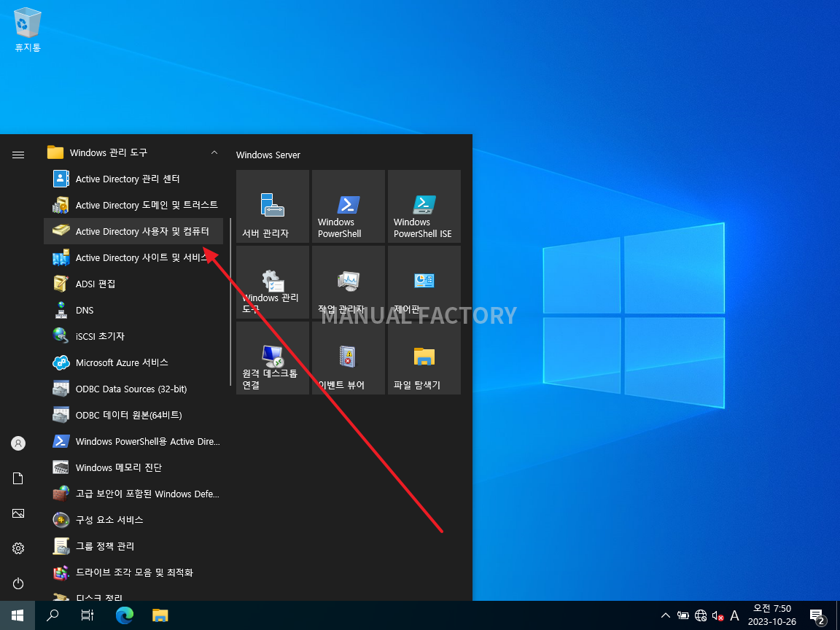Screen dimensions: 840x630
Task: Open taskbar Search
Action: click(x=52, y=615)
